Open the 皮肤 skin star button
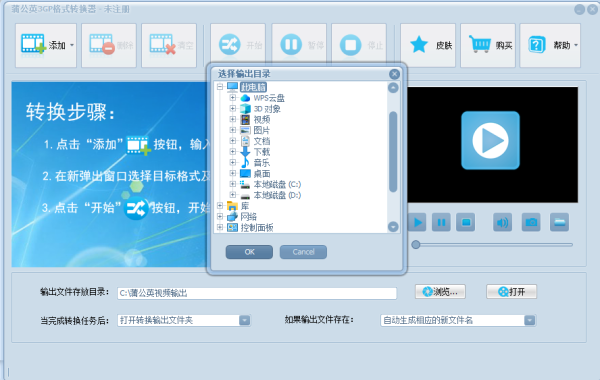The image size is (600, 380). tap(428, 46)
